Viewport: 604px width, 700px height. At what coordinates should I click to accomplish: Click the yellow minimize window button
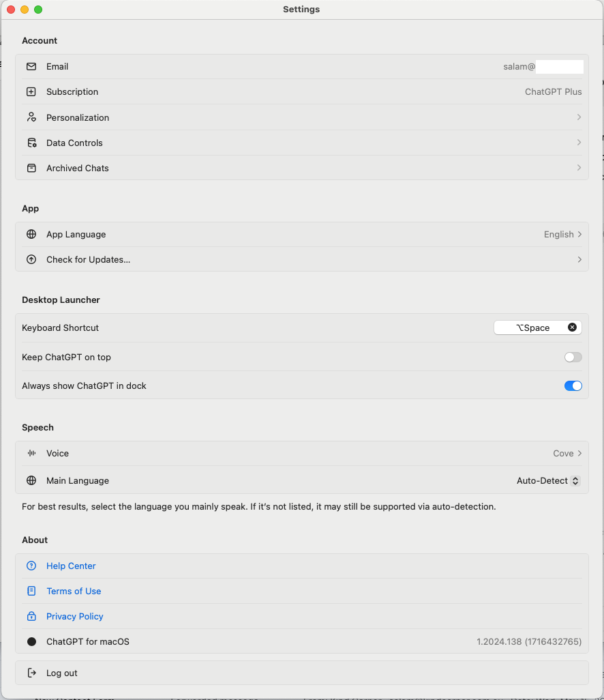pyautogui.click(x=25, y=10)
